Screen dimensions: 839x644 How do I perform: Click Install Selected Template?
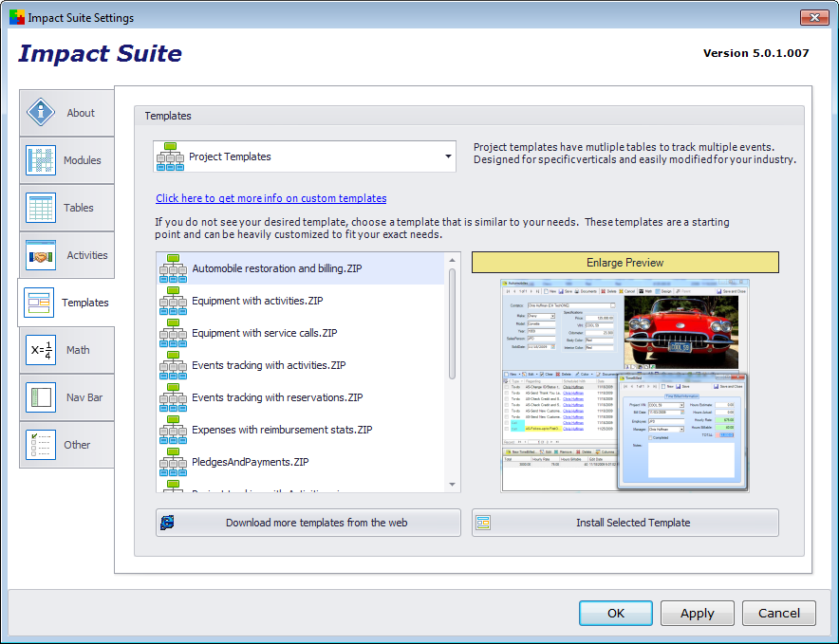(x=625, y=523)
